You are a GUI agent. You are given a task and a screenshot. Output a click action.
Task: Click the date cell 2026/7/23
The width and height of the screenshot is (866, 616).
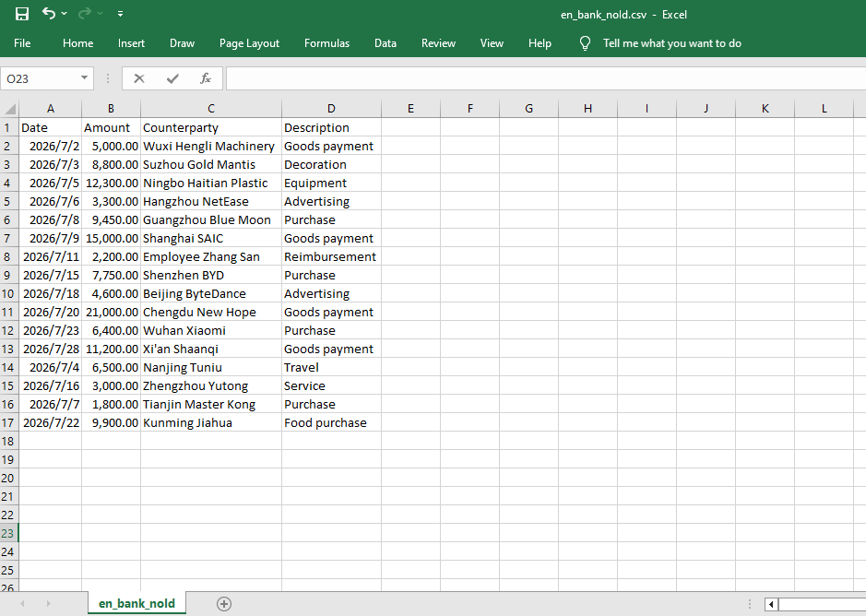point(50,330)
